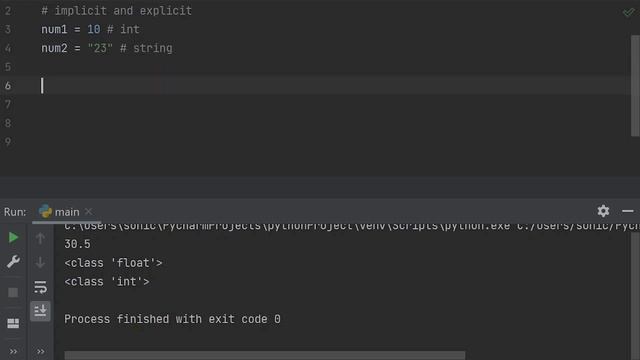Rerun main with green play icon
The height and width of the screenshot is (360, 640).
coord(13,237)
